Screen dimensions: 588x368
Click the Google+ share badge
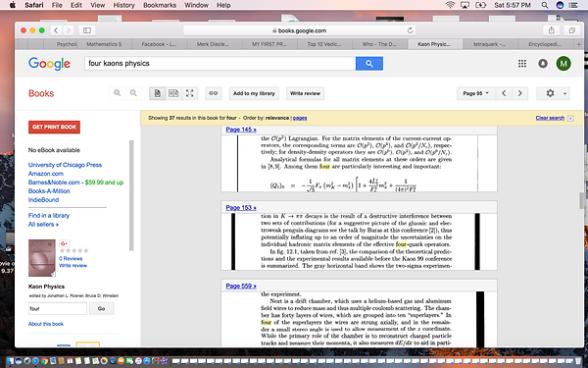click(x=65, y=243)
